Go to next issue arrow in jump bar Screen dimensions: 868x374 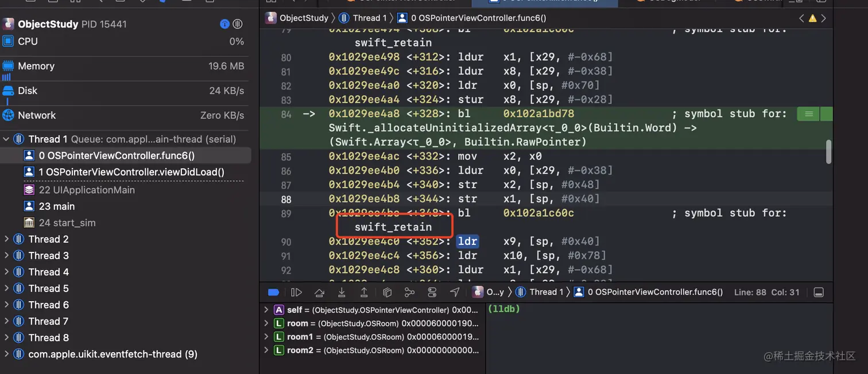pos(824,18)
